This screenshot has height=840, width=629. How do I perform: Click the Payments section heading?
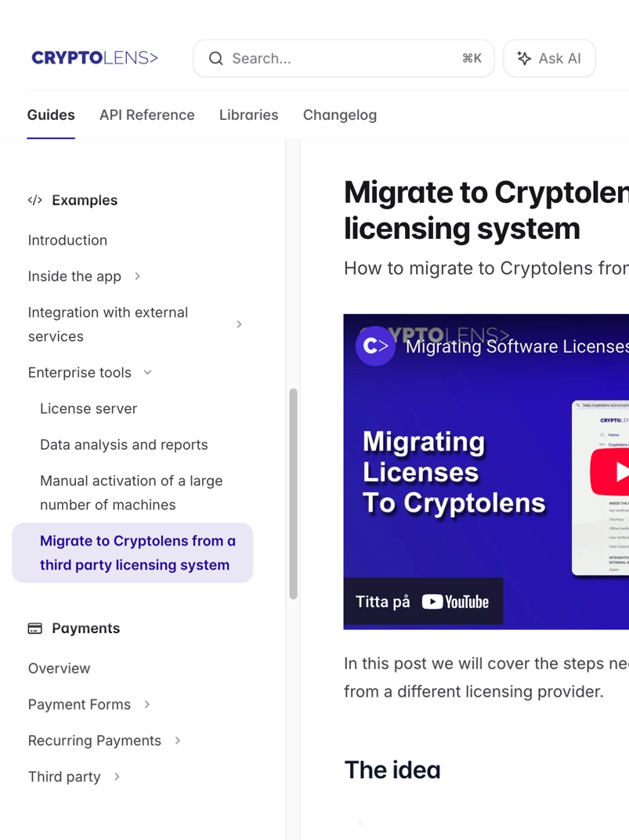[85, 628]
